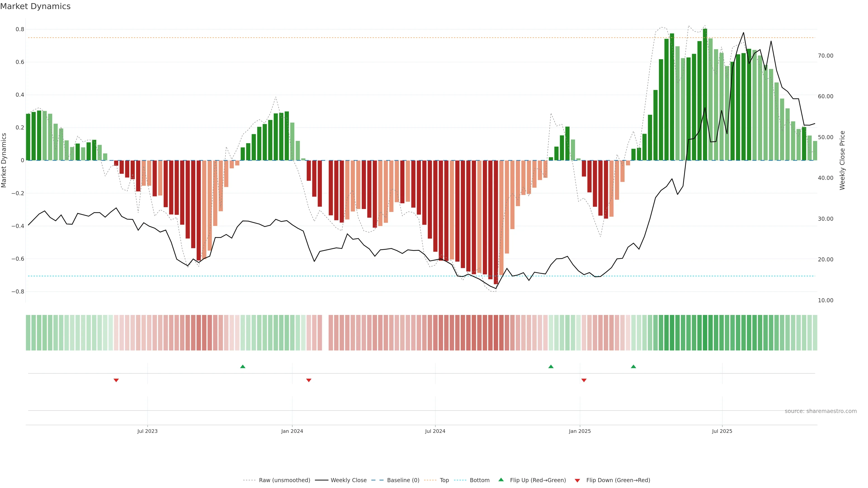Toggle the Weekly Close legend entry

pyautogui.click(x=348, y=480)
